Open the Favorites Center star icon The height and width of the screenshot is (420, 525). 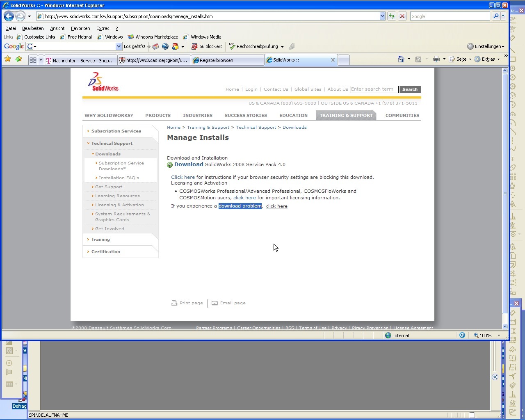click(7, 59)
